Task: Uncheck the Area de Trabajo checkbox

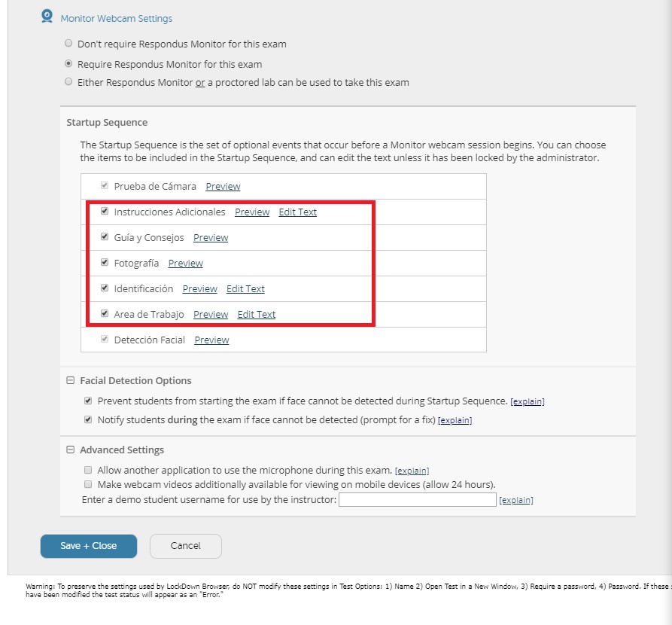Action: click(x=105, y=314)
